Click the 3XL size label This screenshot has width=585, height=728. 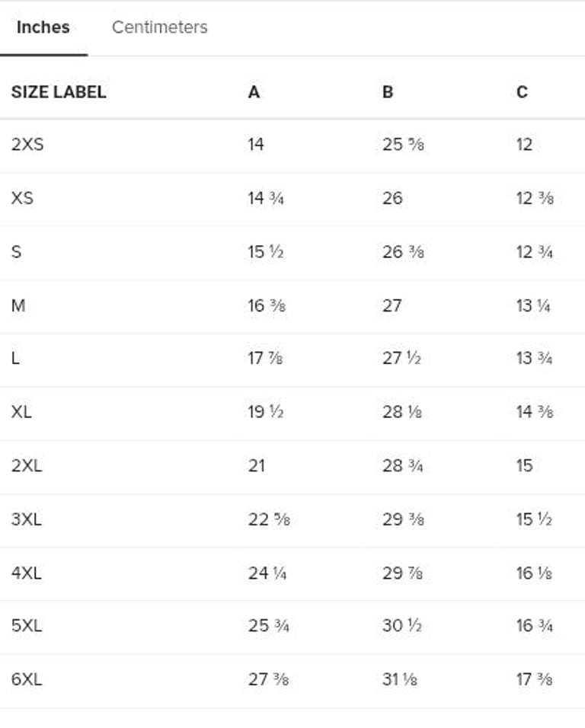pyautogui.click(x=27, y=519)
